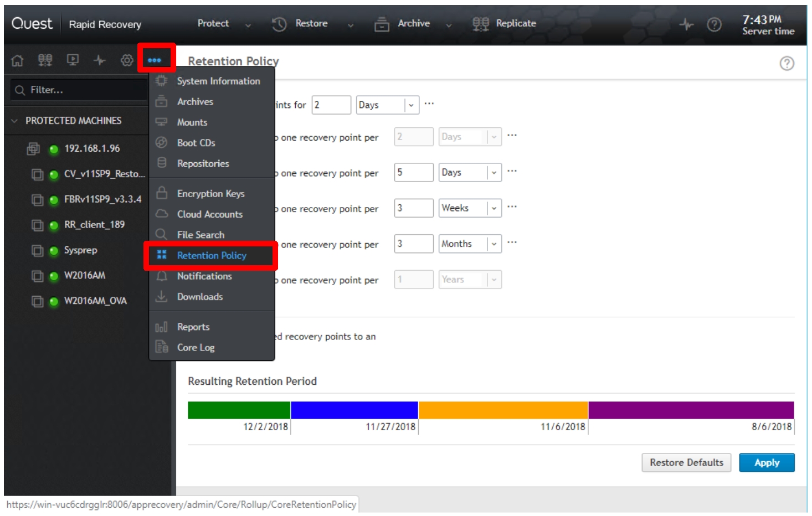Click the Core Log document icon
The height and width of the screenshot is (516, 812).
162,347
